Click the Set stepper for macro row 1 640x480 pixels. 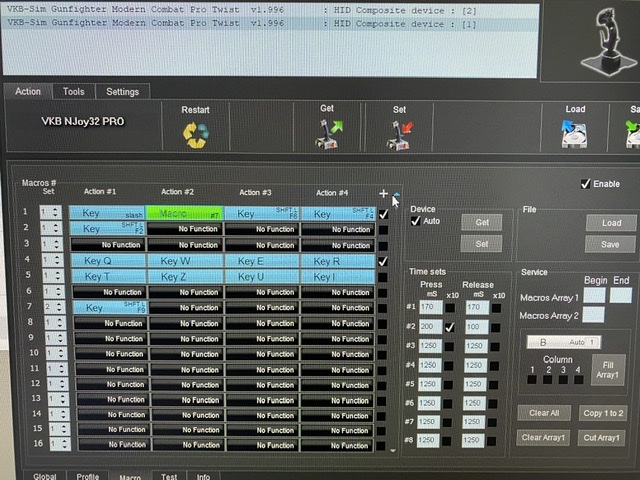click(x=50, y=213)
